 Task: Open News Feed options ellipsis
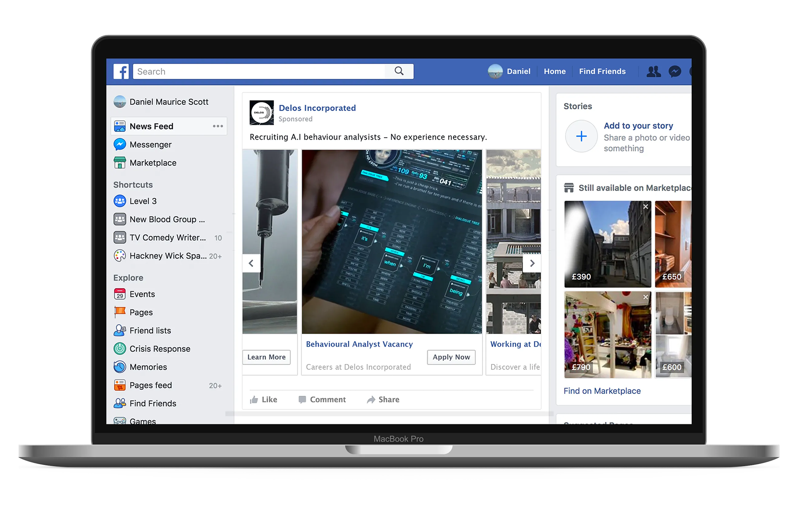click(218, 126)
